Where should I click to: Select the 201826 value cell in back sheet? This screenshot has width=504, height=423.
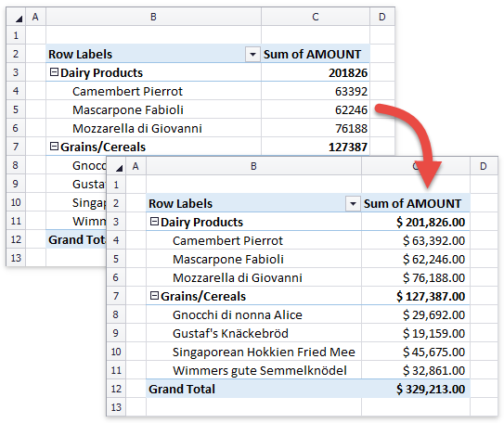(x=316, y=72)
